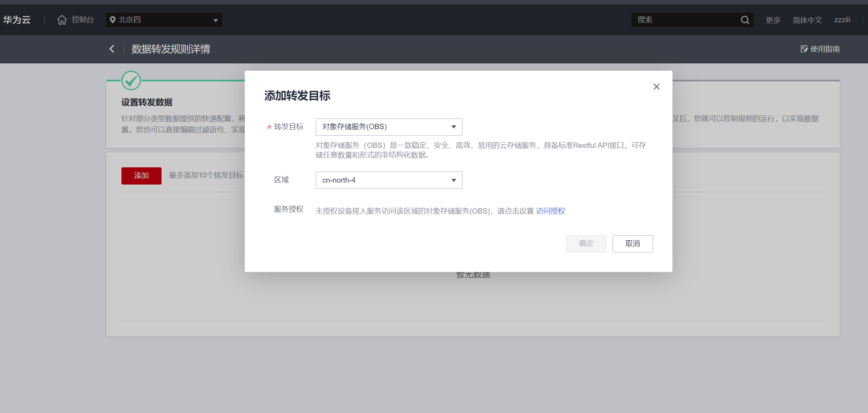Open the 转发目标 dropdown

389,127
